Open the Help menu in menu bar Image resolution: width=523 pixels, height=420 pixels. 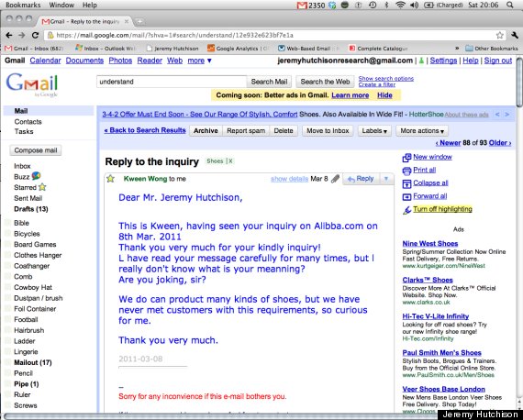pyautogui.click(x=89, y=5)
